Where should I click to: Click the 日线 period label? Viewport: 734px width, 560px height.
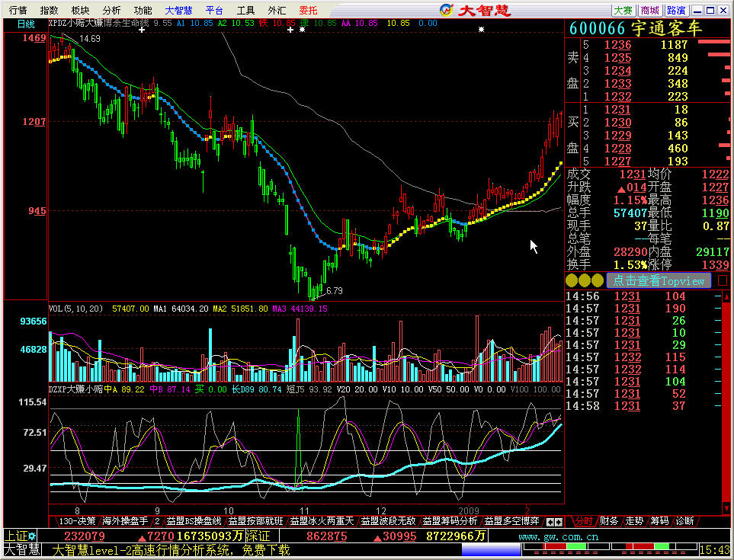[x=26, y=24]
